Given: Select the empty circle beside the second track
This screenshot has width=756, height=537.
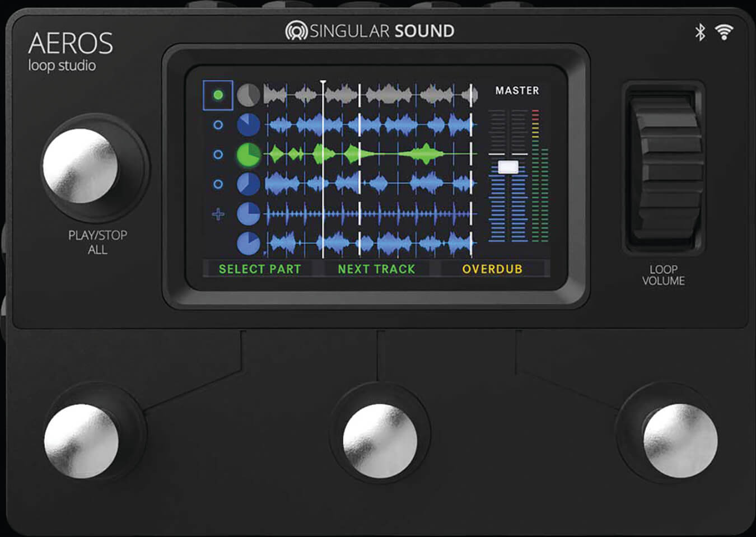Looking at the screenshot, I should (218, 125).
